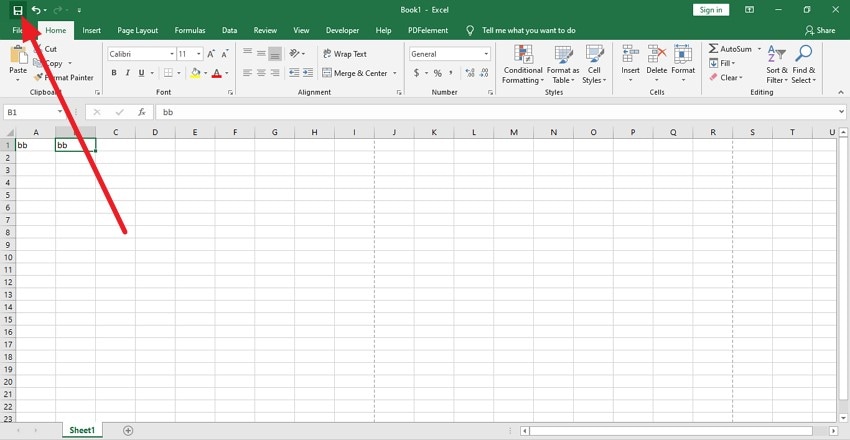
Task: Decrease indent icon
Action: tap(294, 73)
